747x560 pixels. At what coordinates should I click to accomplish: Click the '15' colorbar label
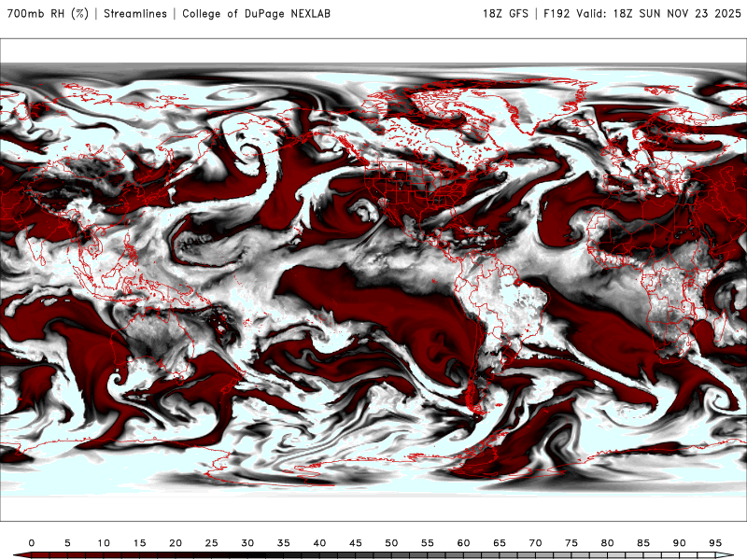139,543
